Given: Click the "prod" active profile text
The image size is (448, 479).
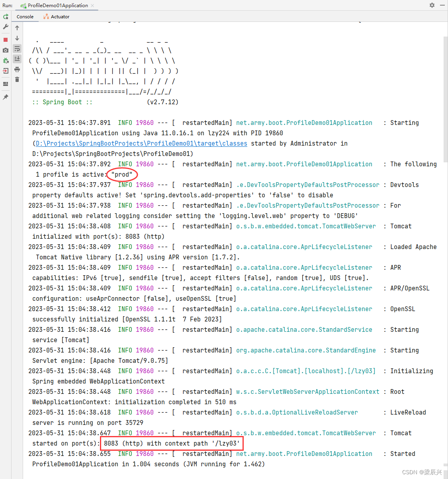Looking at the screenshot, I should pos(122,175).
